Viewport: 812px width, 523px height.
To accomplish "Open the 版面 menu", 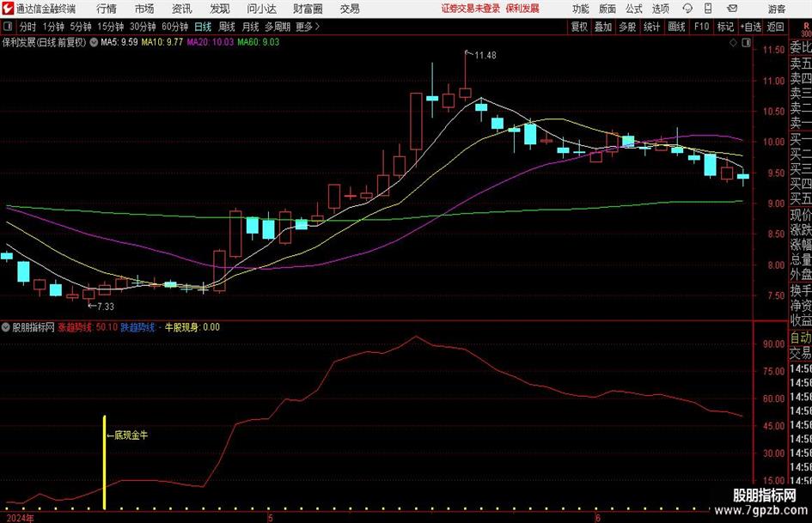I will (607, 9).
